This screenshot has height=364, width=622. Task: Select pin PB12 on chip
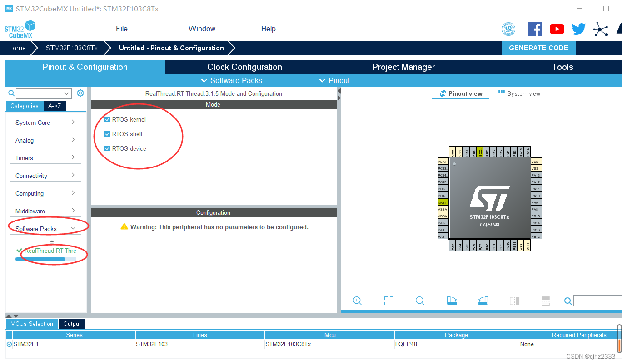536,236
